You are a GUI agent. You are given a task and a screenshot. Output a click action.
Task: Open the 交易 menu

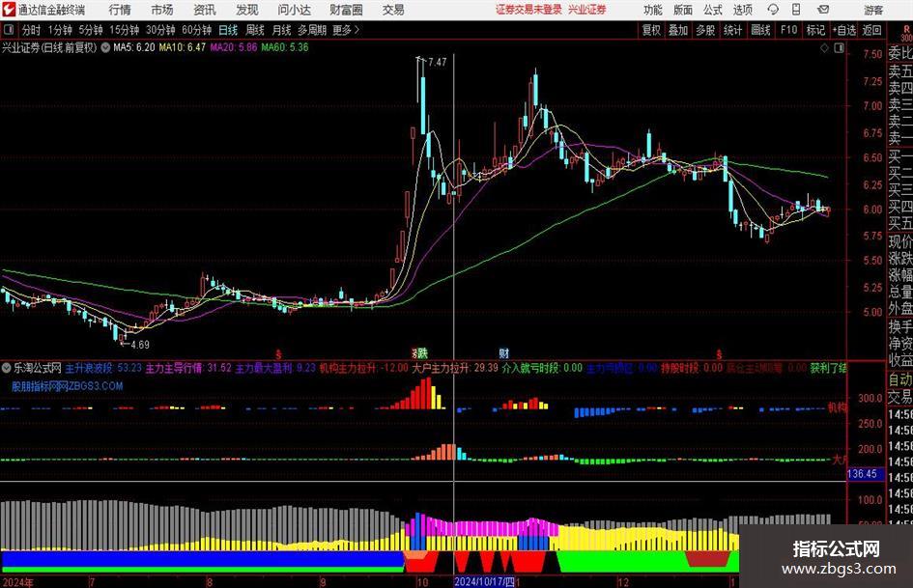point(393,10)
